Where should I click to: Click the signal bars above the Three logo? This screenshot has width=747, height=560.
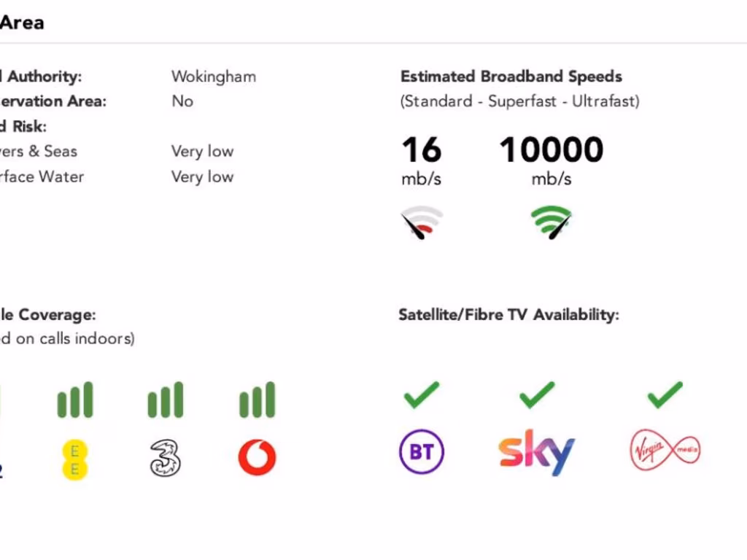[x=166, y=400]
